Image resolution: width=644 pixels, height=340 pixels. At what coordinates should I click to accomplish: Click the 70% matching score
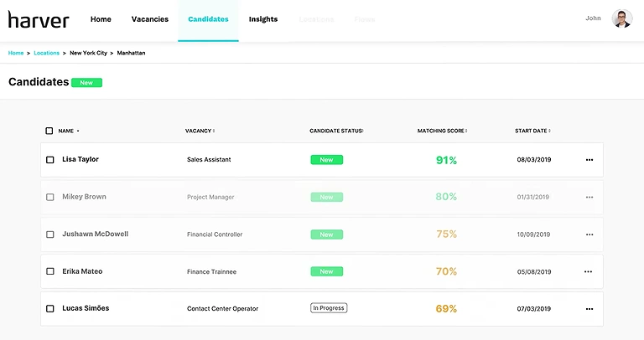coord(446,271)
